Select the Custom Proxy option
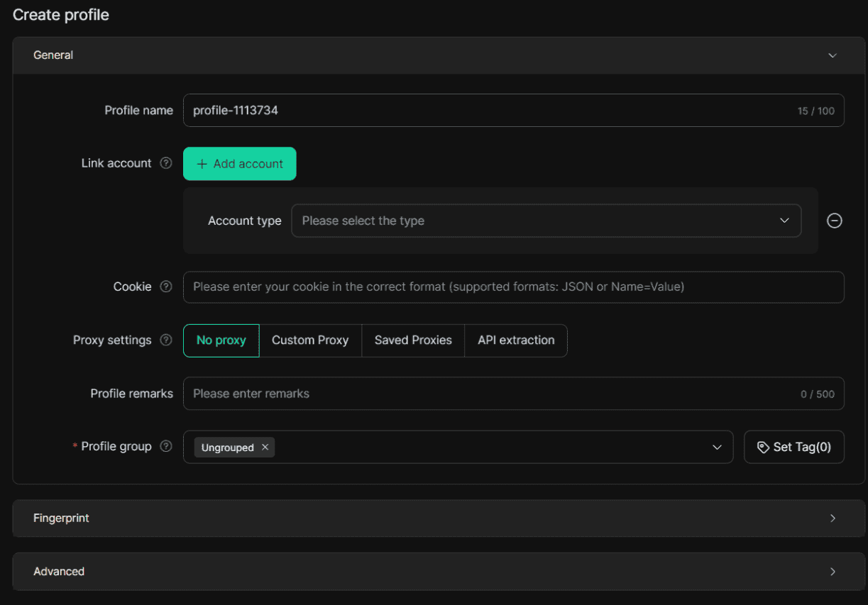Screen dimensions: 868x605 [x=310, y=340]
